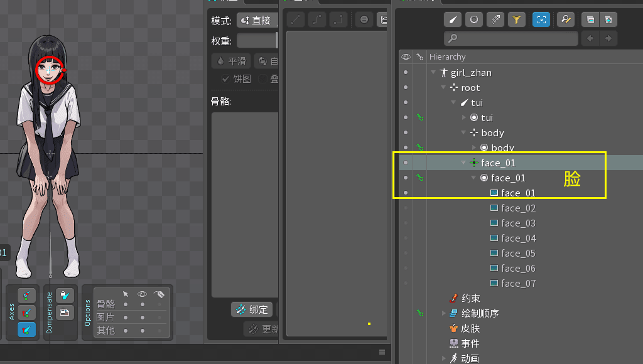Click the slots filter circle icon

click(474, 19)
